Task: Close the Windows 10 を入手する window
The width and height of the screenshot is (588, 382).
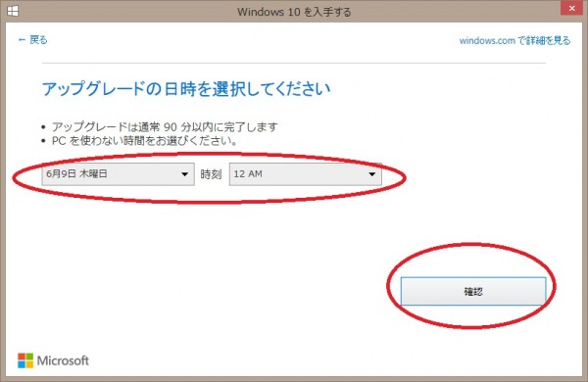Action: click(x=571, y=8)
